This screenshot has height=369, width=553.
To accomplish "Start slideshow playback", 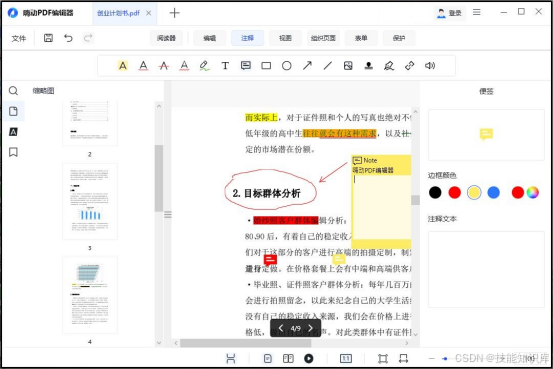I will point(309,358).
